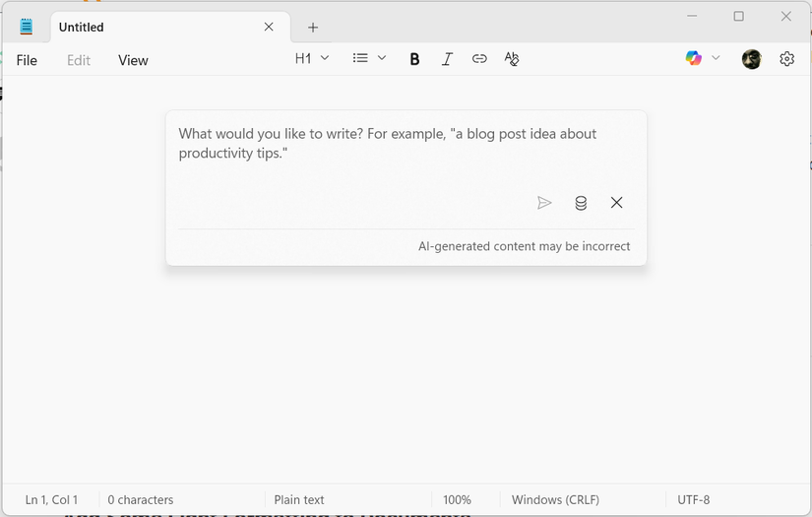Send the AI writing prompt

(544, 203)
